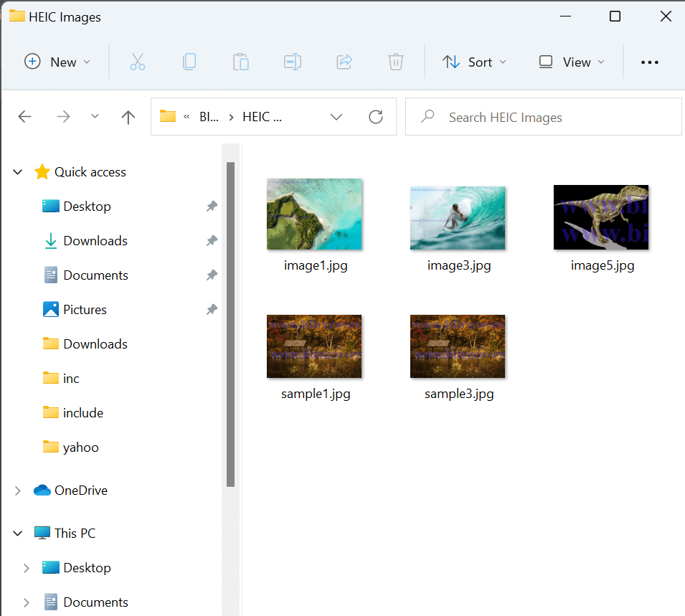Select the image5.jpg dinosaur thumbnail

601,217
